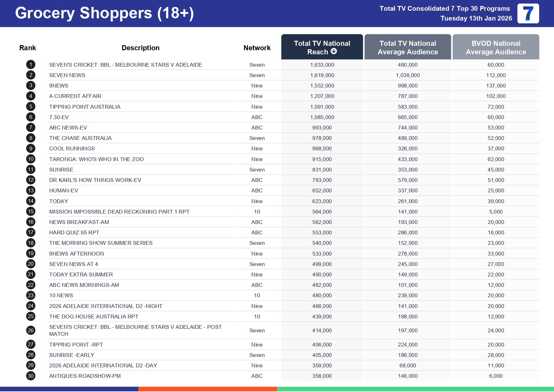Click the sort arrow in Reach header
554x392 pixels.
click(334, 51)
